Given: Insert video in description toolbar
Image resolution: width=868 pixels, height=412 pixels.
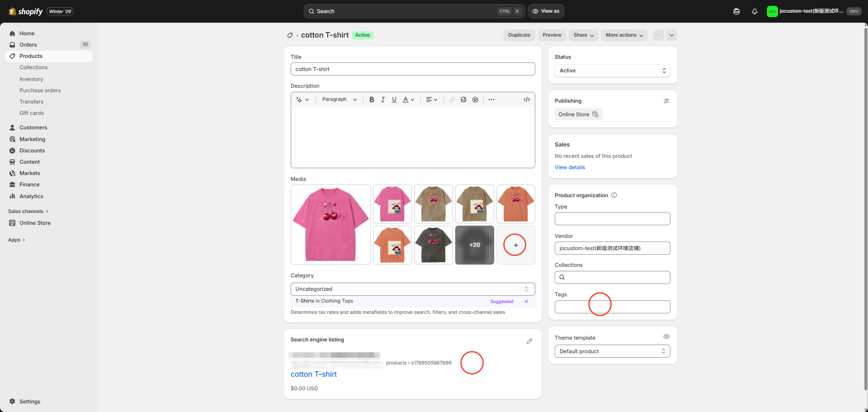Looking at the screenshot, I should 475,99.
